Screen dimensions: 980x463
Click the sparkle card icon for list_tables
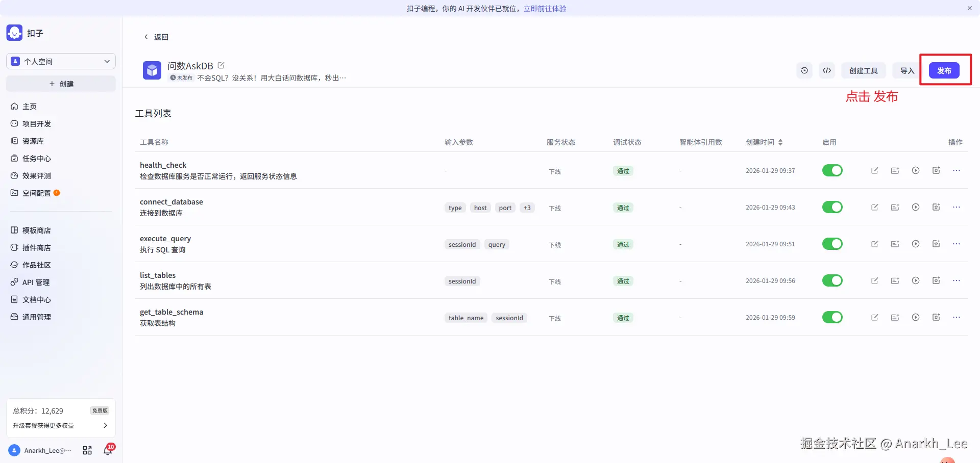tap(895, 280)
